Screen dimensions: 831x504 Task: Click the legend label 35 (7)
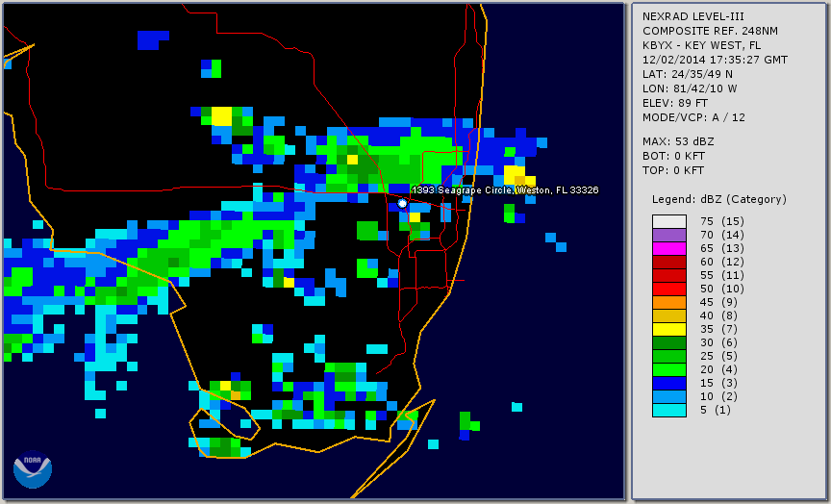click(719, 329)
